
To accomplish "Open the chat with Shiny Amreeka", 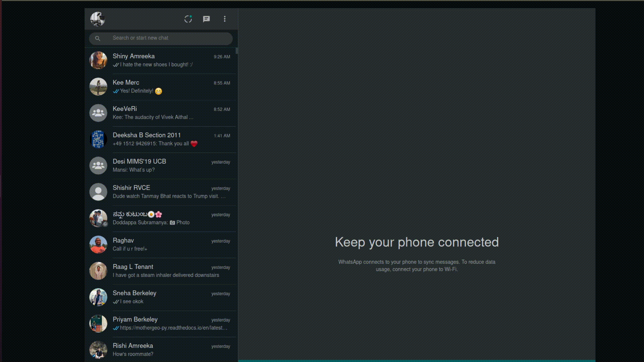I will click(x=161, y=60).
